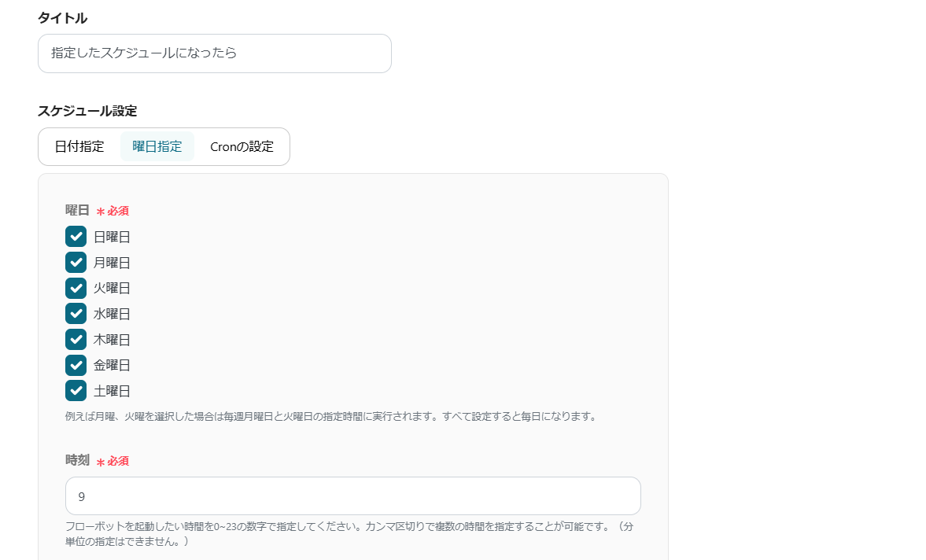Open the Cronの設定 tab
Image resolution: width=926 pixels, height=560 pixels.
click(x=242, y=146)
